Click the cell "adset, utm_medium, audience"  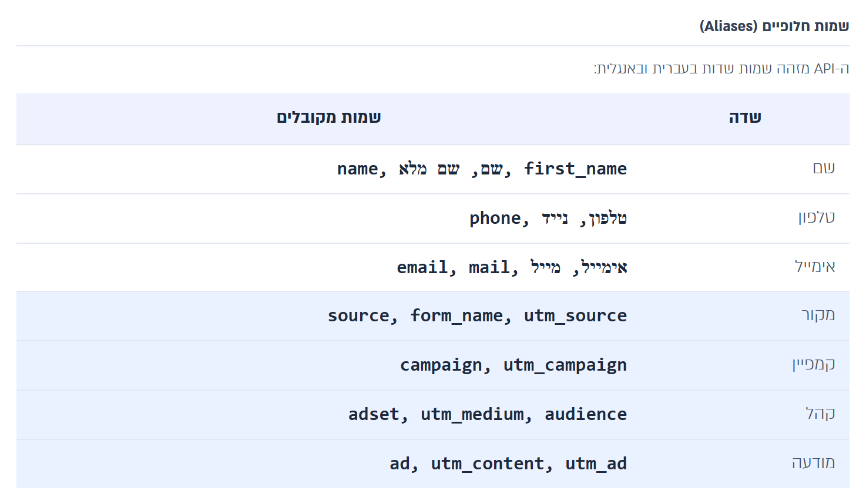(329, 414)
